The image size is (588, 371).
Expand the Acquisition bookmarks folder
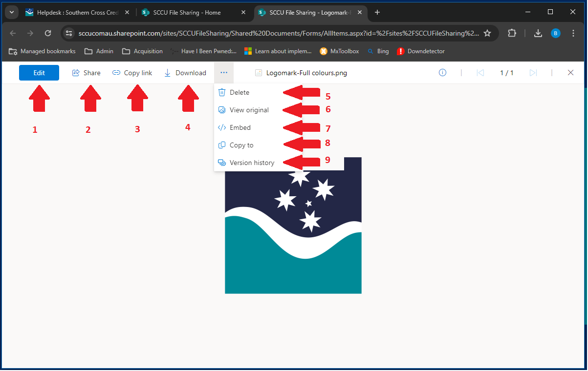(x=142, y=51)
